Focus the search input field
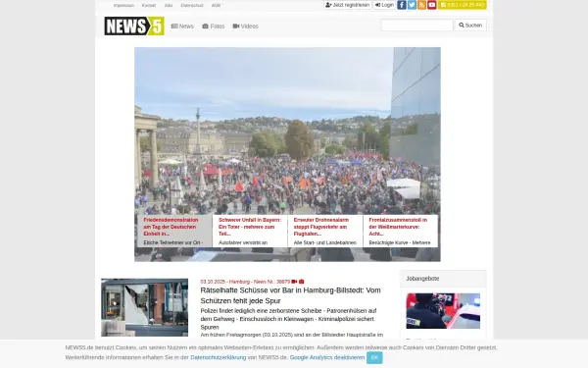Image resolution: width=588 pixels, height=368 pixels. (x=417, y=26)
